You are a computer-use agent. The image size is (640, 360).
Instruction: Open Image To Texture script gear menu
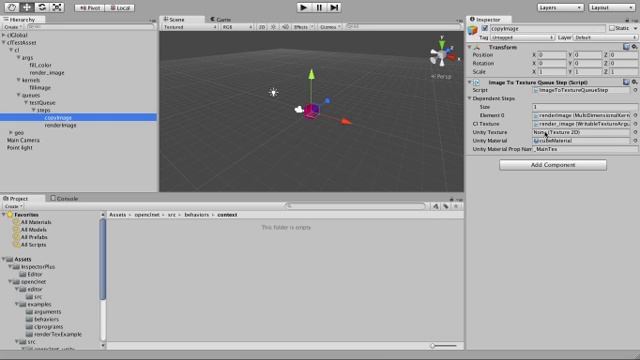click(634, 82)
